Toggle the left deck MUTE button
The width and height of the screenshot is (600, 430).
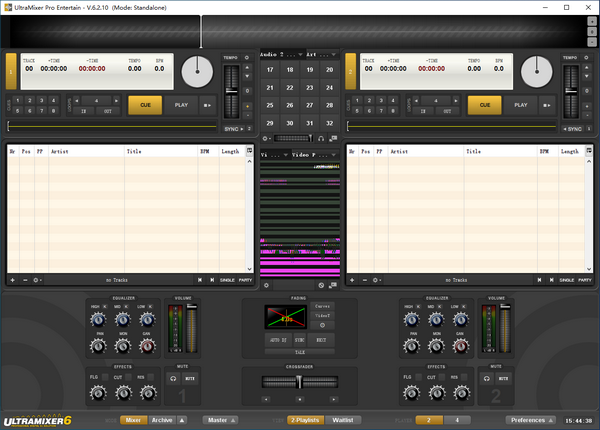coord(190,378)
